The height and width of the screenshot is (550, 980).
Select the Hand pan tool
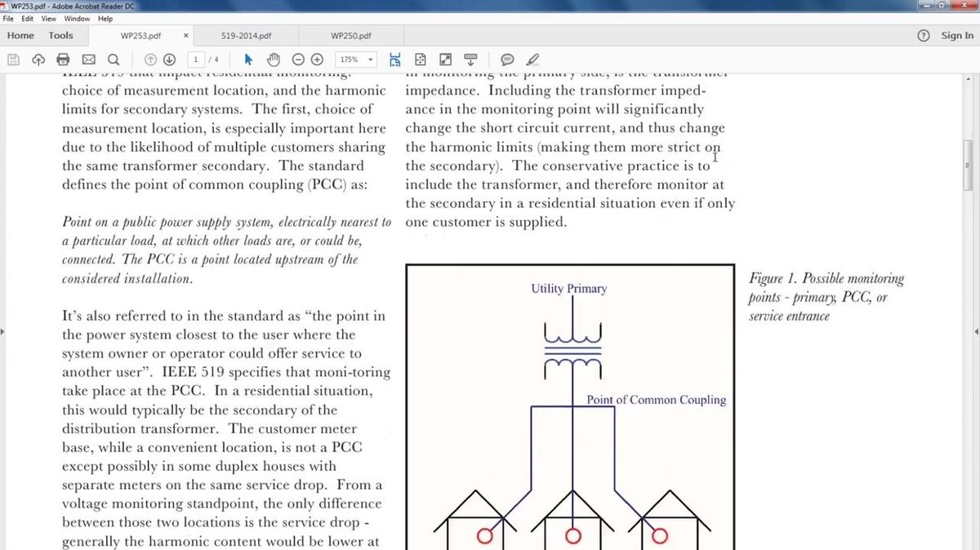(274, 60)
